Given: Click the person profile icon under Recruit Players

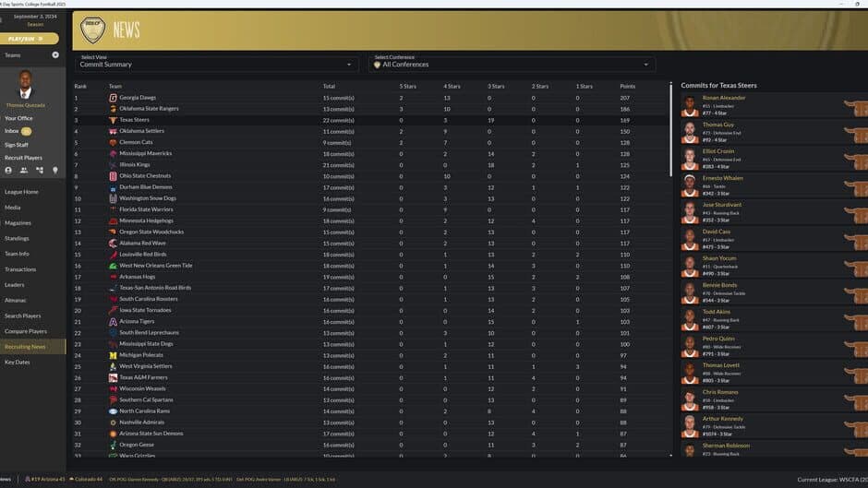Looking at the screenshot, I should tap(8, 171).
